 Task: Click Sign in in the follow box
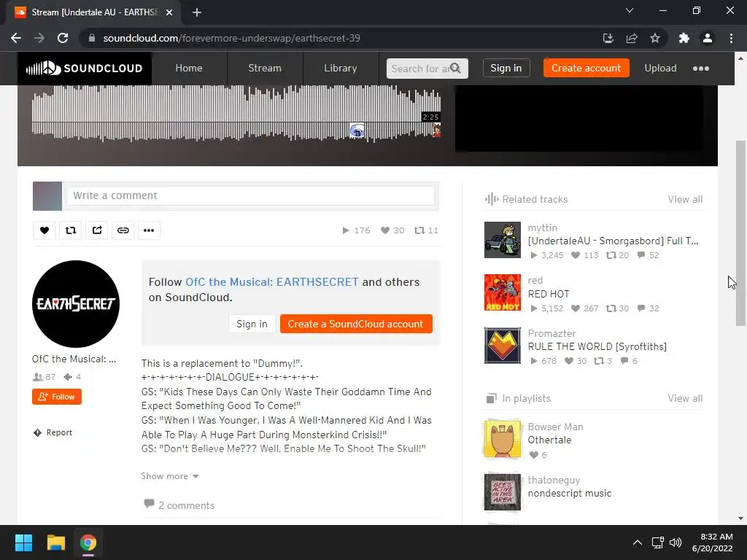252,324
